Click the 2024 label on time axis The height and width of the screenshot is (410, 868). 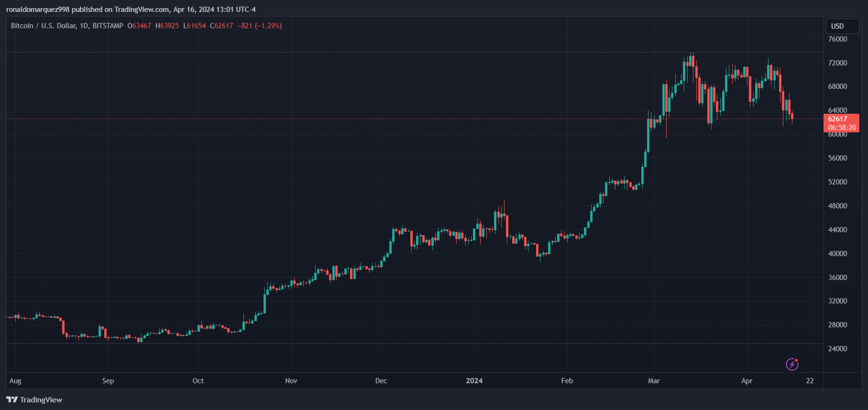(474, 381)
